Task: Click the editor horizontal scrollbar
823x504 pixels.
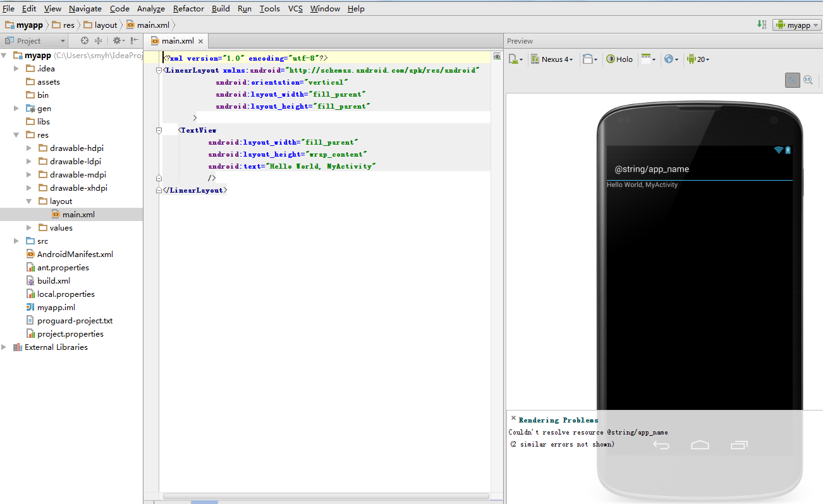Action: pos(326,496)
